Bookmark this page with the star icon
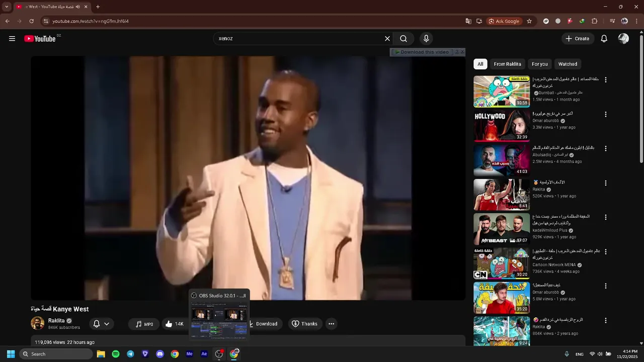 (529, 21)
